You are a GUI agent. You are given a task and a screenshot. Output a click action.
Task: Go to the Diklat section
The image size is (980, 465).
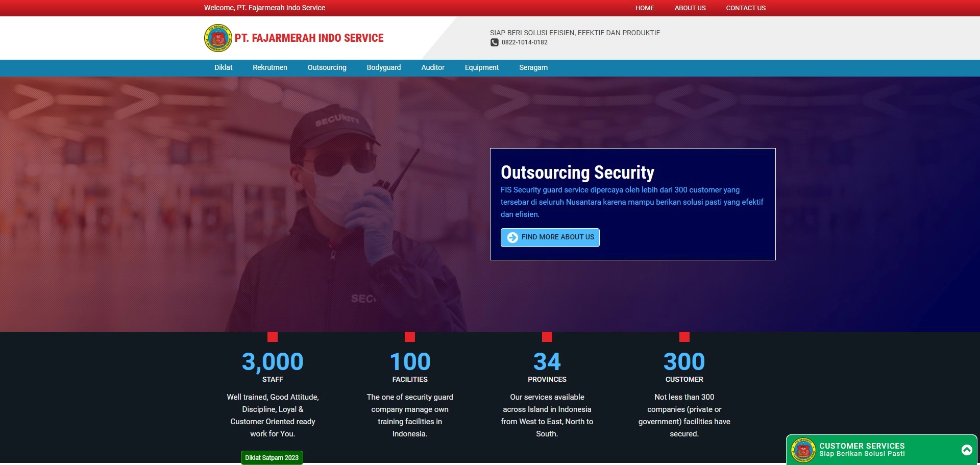click(223, 67)
